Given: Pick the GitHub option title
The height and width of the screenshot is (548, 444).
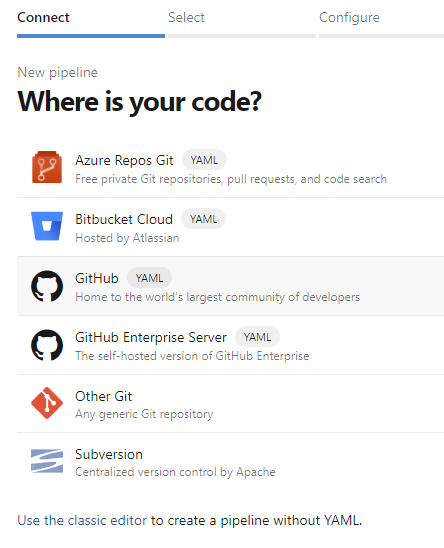Looking at the screenshot, I should click(97, 279).
